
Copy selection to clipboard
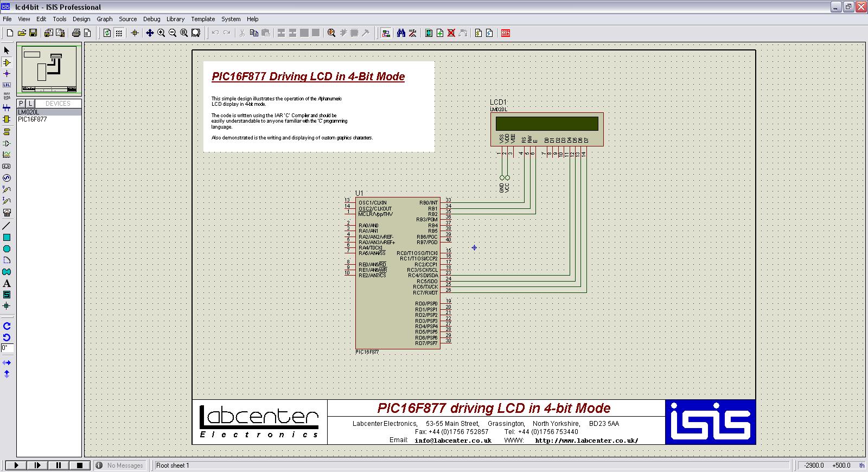tap(254, 33)
